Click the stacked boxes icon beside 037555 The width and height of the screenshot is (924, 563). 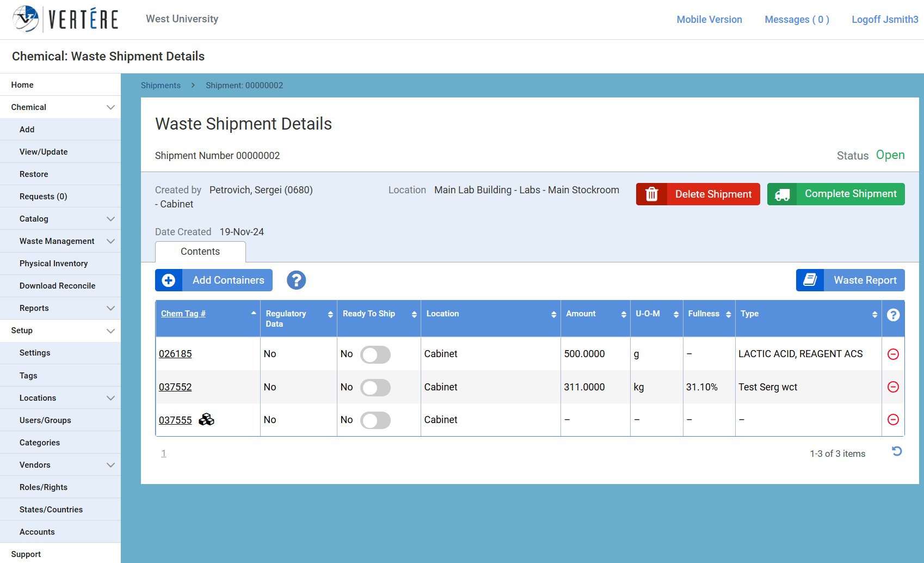[x=206, y=419]
